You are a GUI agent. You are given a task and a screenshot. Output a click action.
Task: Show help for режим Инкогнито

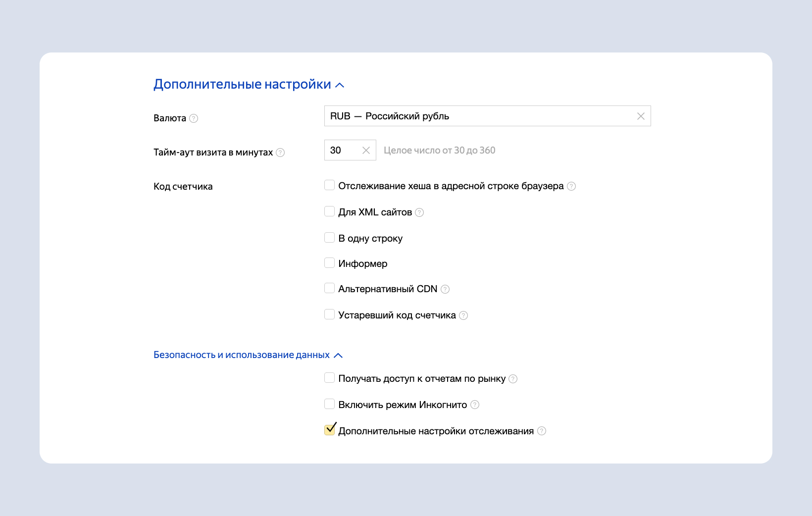pos(475,405)
